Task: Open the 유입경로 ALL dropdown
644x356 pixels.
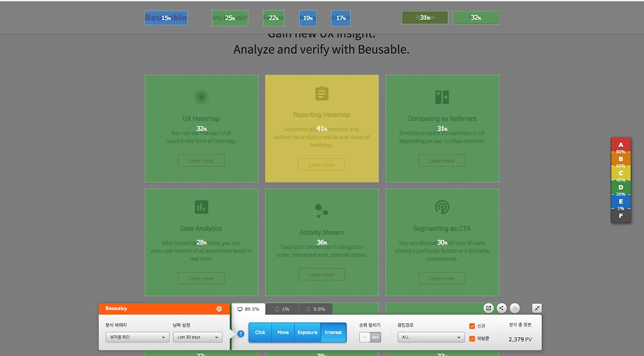Action: (x=431, y=337)
